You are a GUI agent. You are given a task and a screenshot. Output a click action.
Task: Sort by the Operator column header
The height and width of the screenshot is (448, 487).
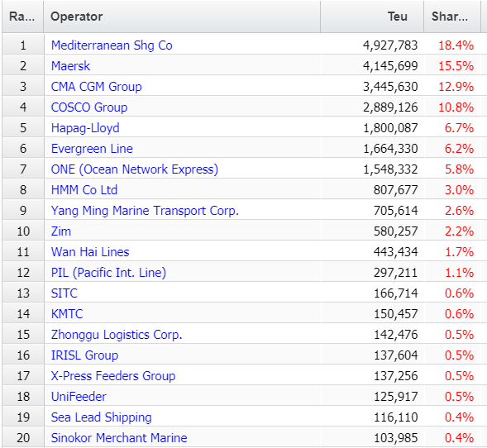[182, 17]
